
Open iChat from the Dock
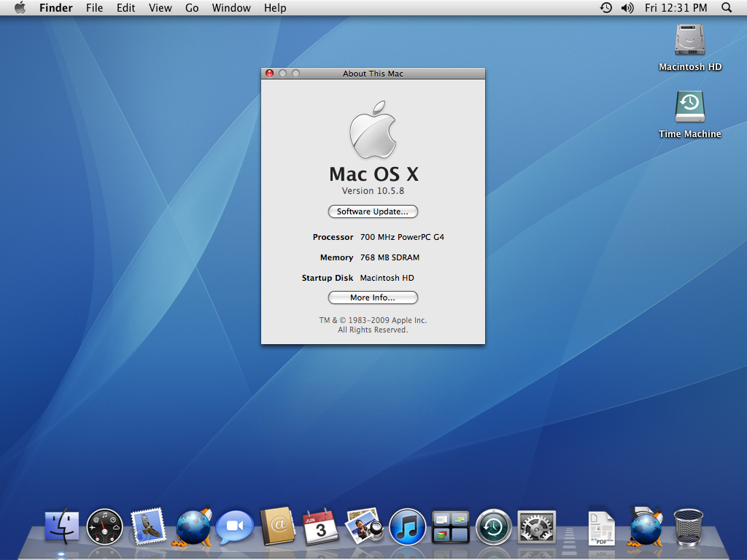234,526
